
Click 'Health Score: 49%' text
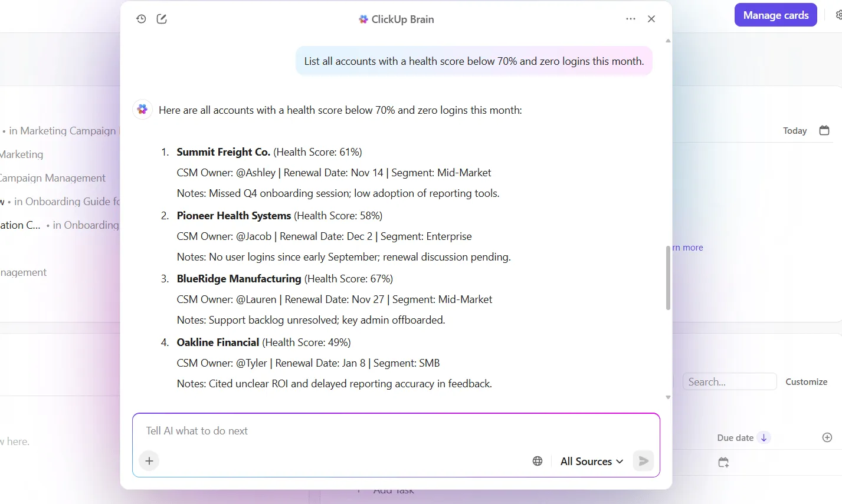coord(306,342)
